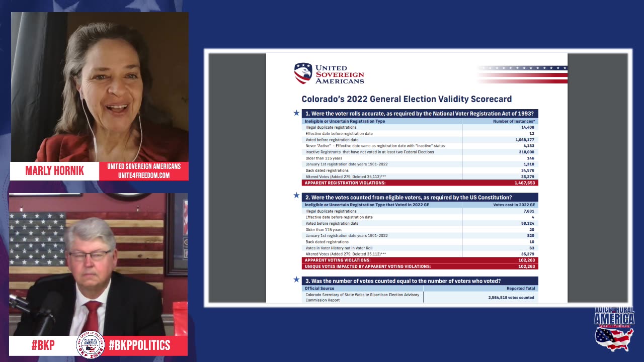Click the MARLY HORNIK name banner

55,171
